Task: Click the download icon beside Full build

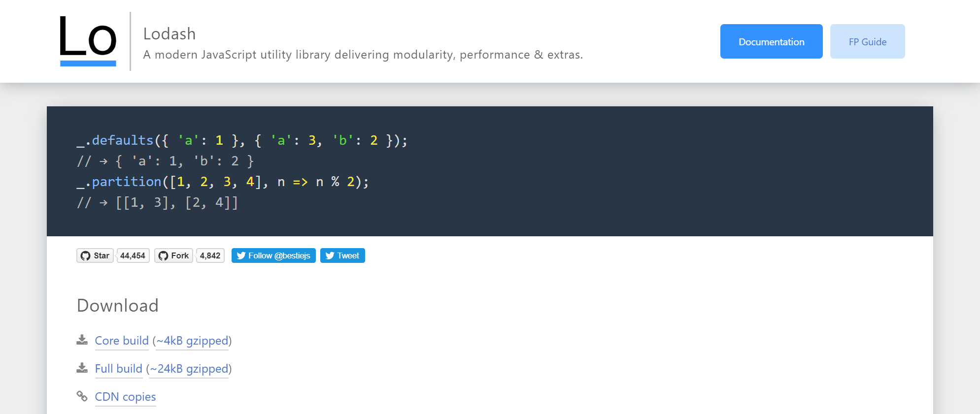Action: (82, 368)
